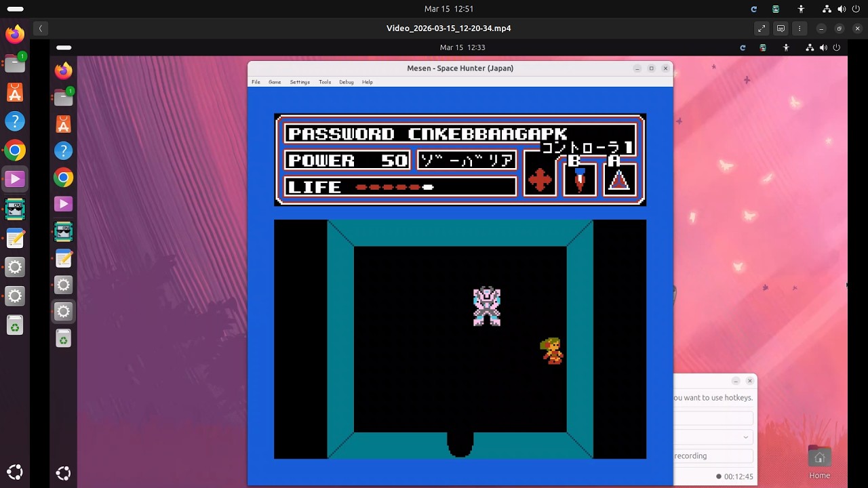Screen dimensions: 868x488
Task: Click Firefox in the recorded video's dock
Action: (63, 70)
